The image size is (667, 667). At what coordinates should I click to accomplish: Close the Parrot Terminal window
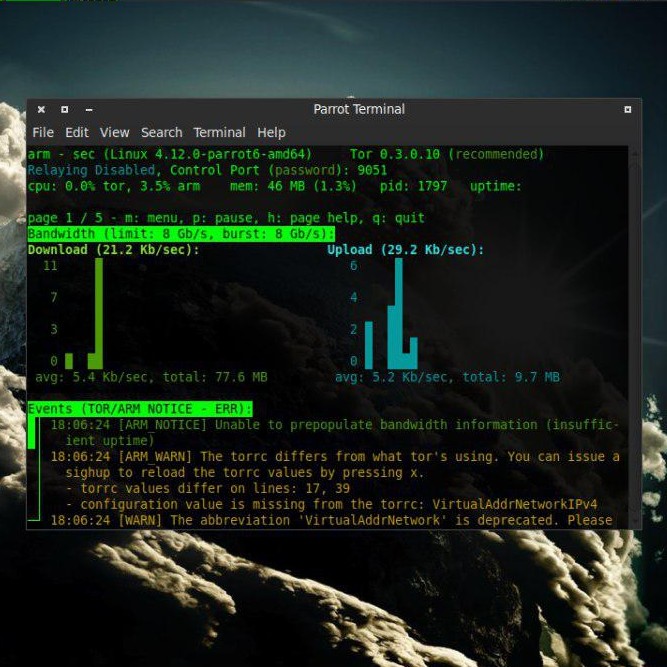click(x=41, y=110)
